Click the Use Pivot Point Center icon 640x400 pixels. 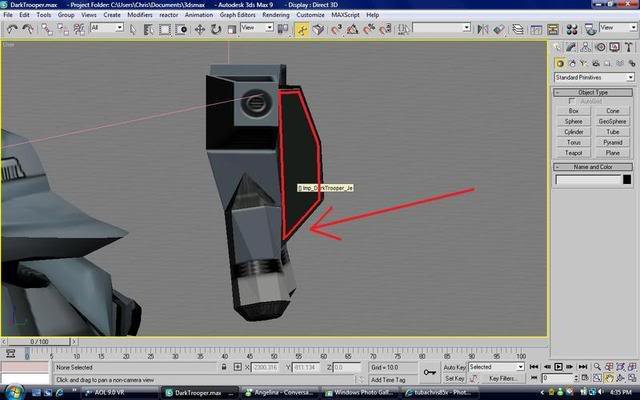pos(282,29)
